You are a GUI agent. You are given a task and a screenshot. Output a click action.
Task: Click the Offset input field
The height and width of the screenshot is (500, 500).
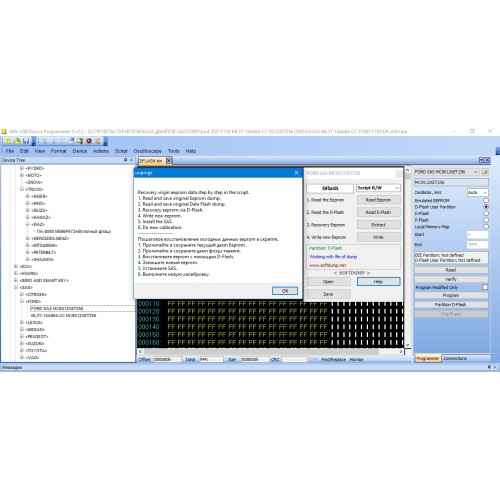coord(167,359)
